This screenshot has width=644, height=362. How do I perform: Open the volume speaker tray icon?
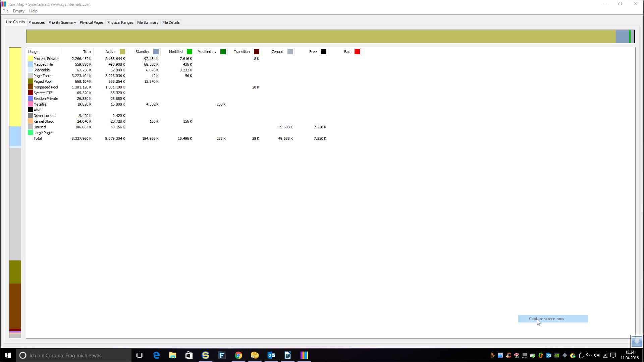click(x=597, y=355)
